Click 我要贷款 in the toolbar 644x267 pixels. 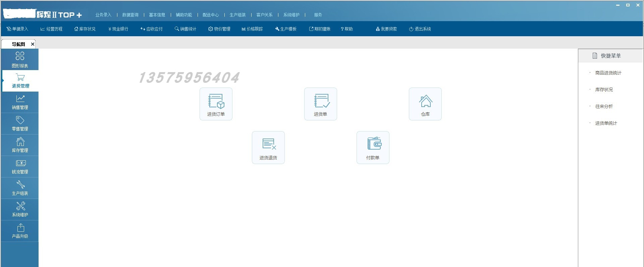pyautogui.click(x=386, y=29)
